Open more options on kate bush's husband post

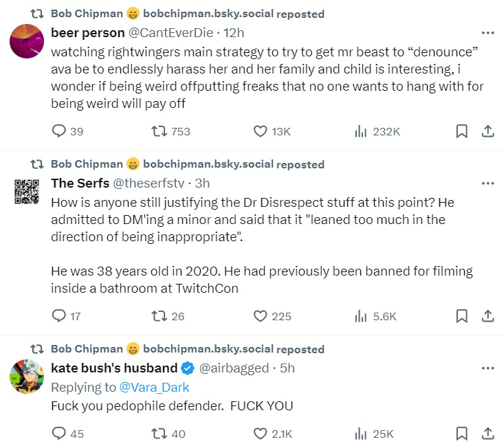487,368
